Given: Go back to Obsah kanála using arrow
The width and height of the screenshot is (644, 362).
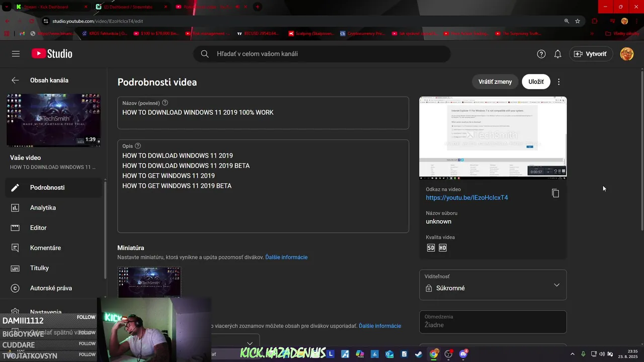Looking at the screenshot, I should pyautogui.click(x=16, y=80).
